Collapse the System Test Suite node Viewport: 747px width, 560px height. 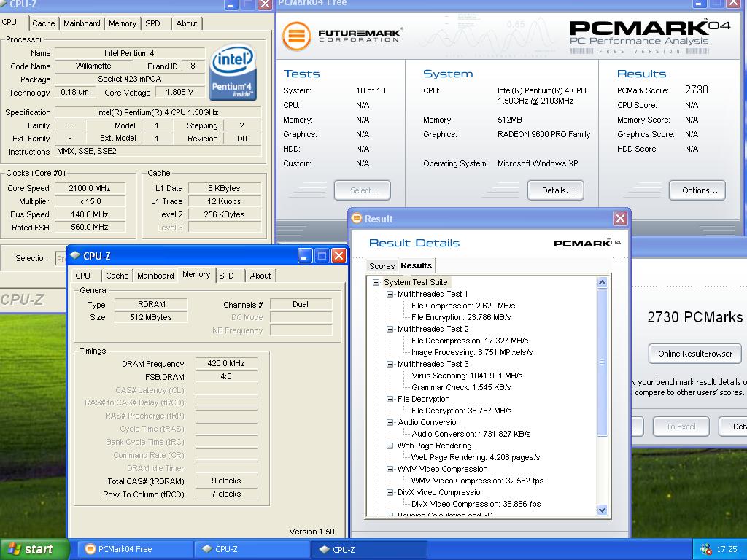tap(376, 282)
